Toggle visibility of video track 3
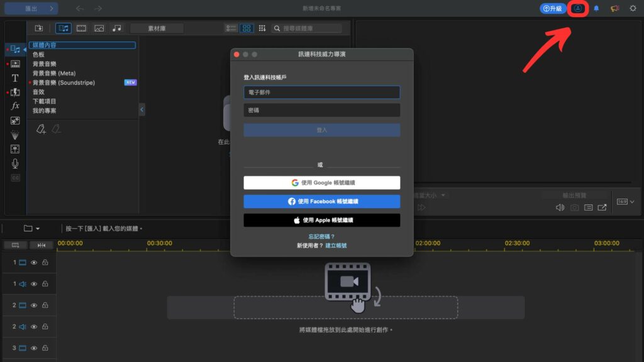 [34, 348]
